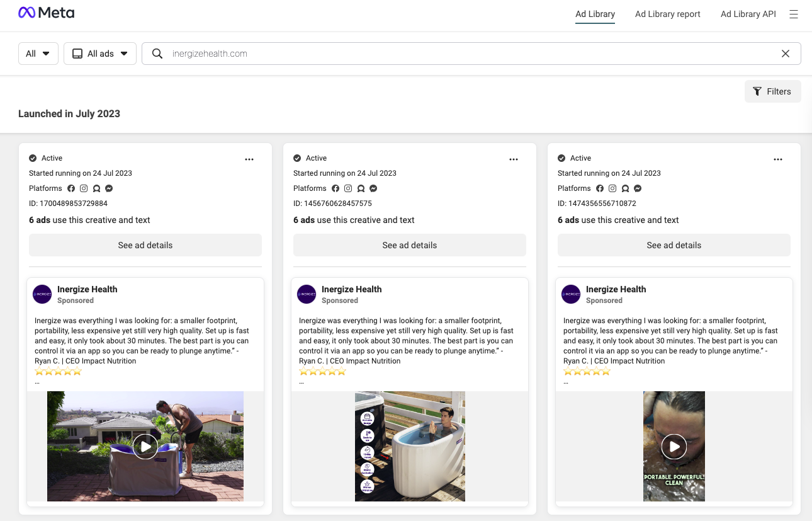Click 'See ad details' on the middle ad
The width and height of the screenshot is (812, 521).
point(409,245)
